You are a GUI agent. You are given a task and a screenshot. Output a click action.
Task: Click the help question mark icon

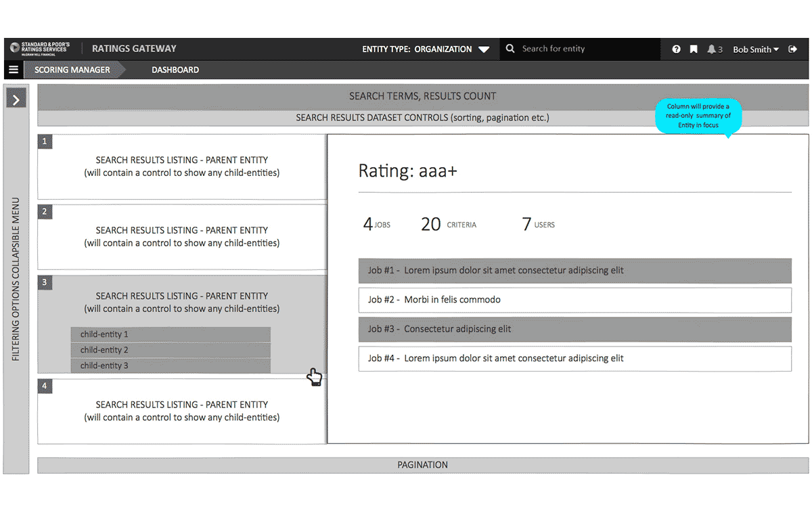click(676, 49)
